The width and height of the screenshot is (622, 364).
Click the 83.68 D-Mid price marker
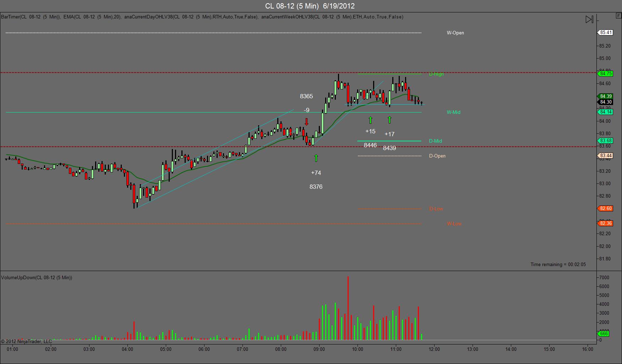(x=606, y=141)
